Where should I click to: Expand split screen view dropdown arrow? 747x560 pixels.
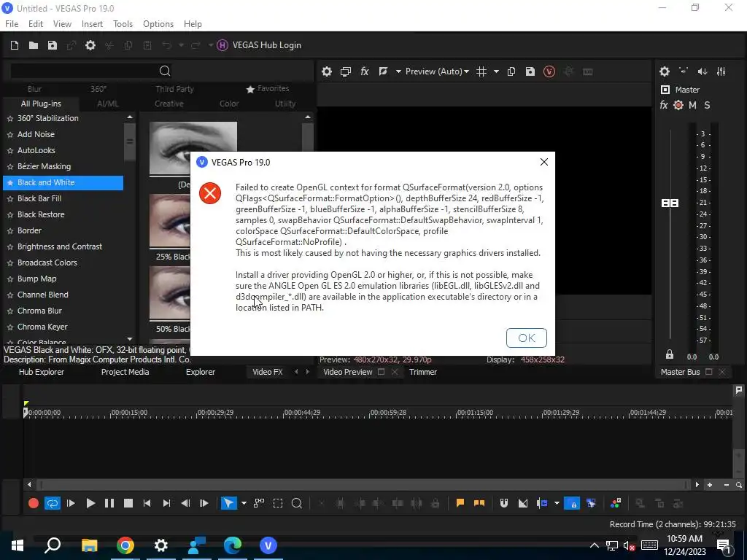click(x=398, y=71)
